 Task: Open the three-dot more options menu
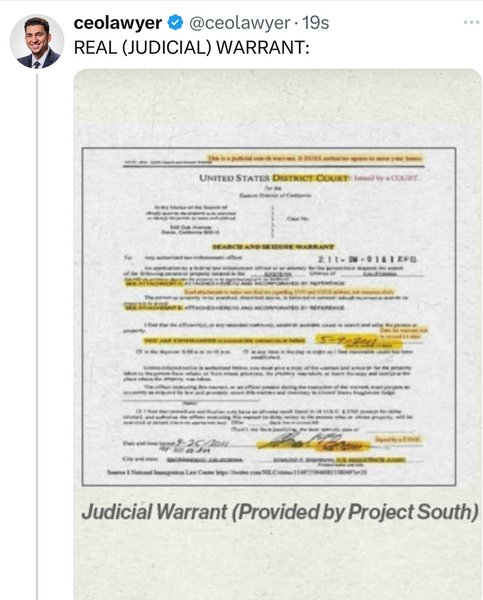[471, 22]
